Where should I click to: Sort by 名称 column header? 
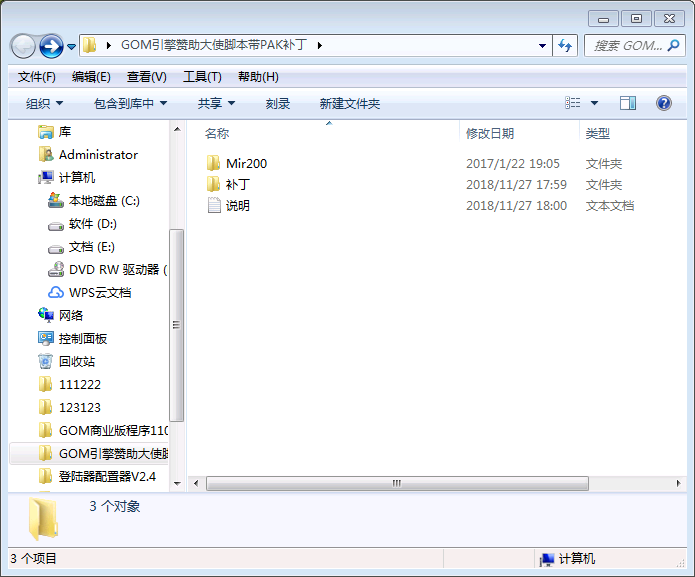click(x=217, y=133)
